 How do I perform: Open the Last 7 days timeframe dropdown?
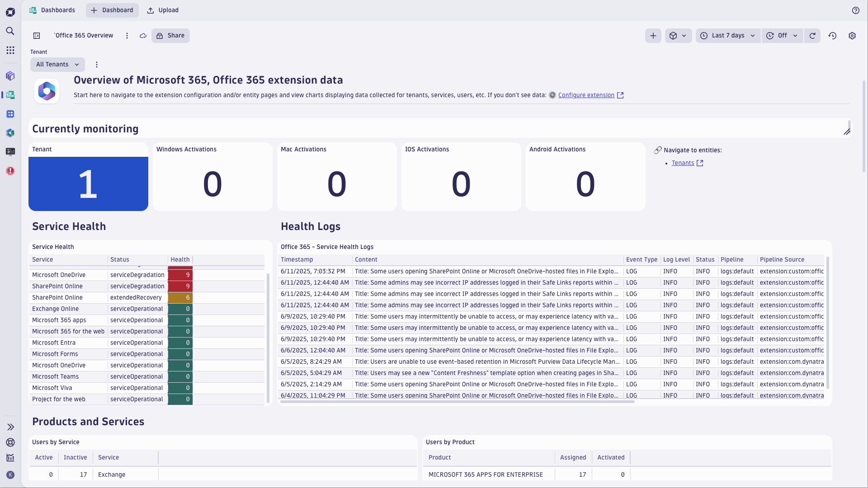click(x=728, y=36)
